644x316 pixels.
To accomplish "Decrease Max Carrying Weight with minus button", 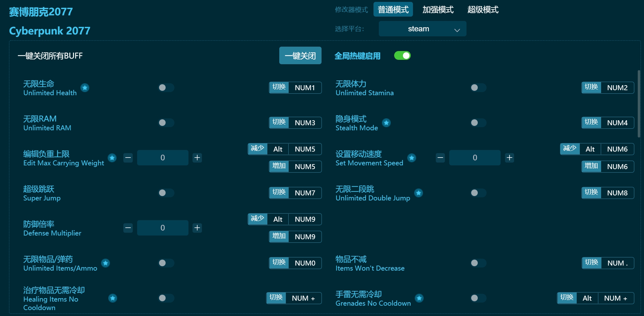I will (128, 158).
